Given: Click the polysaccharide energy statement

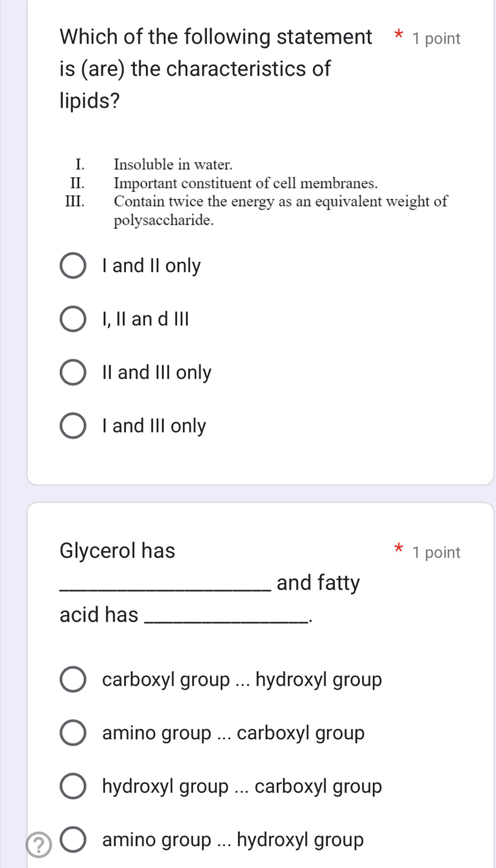Looking at the screenshot, I should click(x=281, y=201).
